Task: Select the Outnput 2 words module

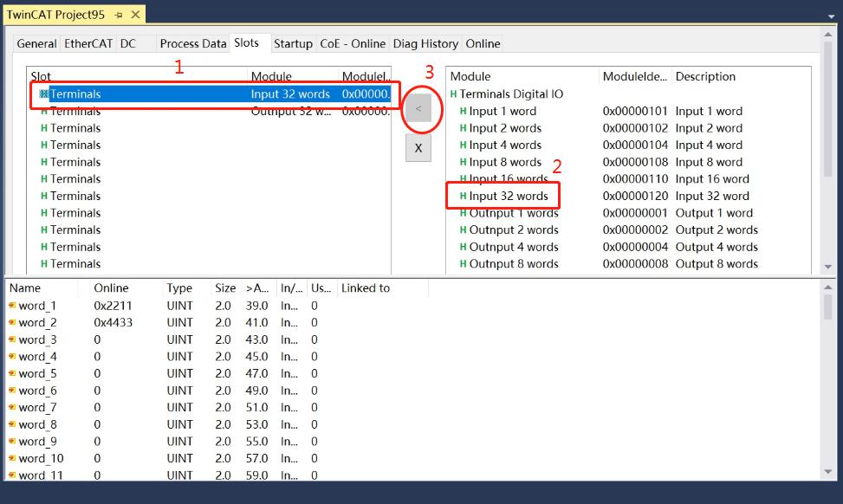Action: 514,230
